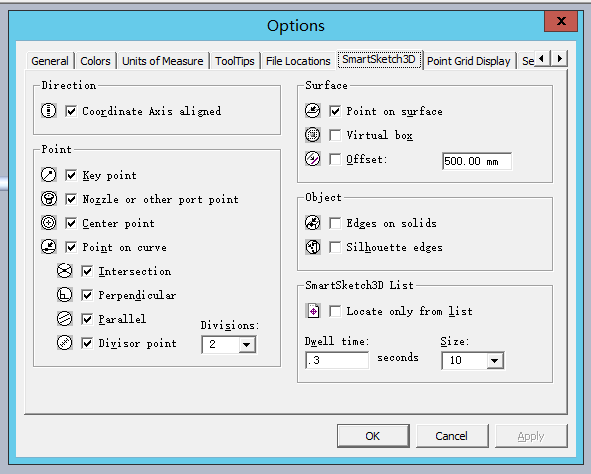591x474 pixels.
Task: Click the Key point icon
Action: (x=49, y=175)
